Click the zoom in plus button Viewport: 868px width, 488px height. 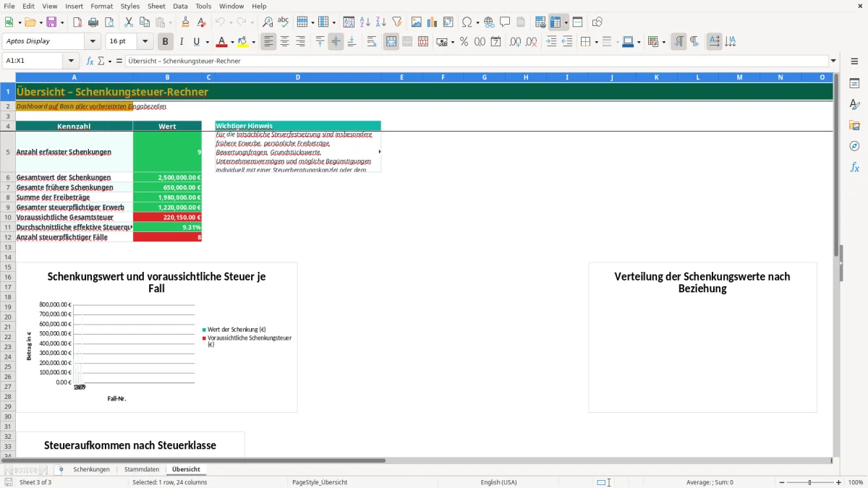(x=839, y=482)
